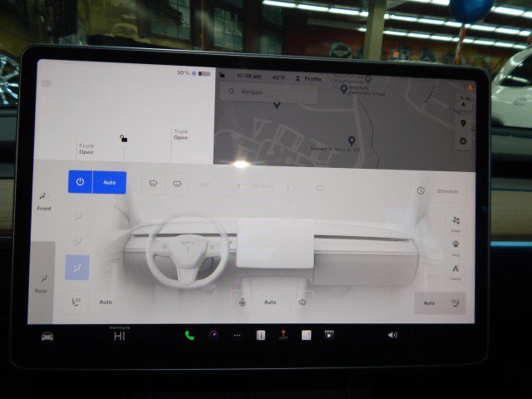Select previous climate mode with left arrow
Viewport: 532px width, 399px height.
(239, 186)
